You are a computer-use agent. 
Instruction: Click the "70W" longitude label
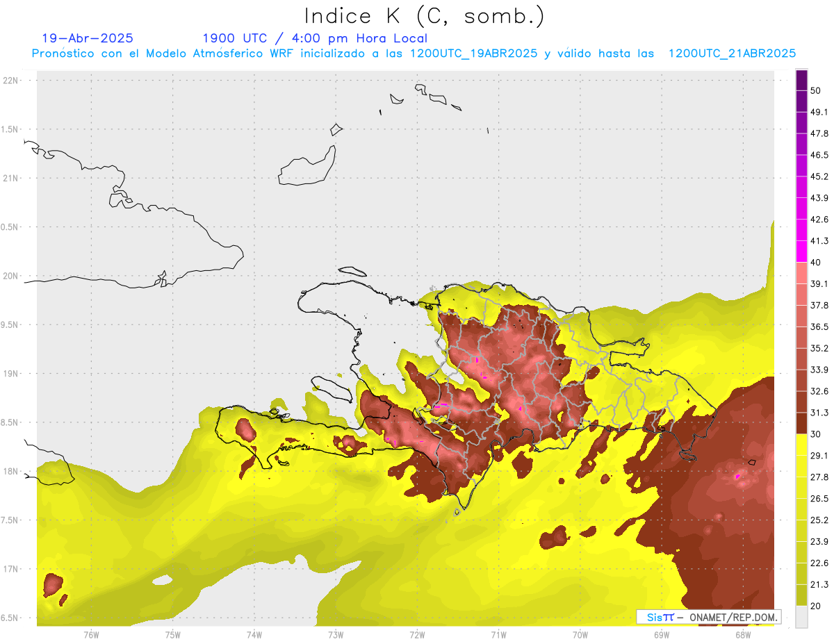coord(580,635)
